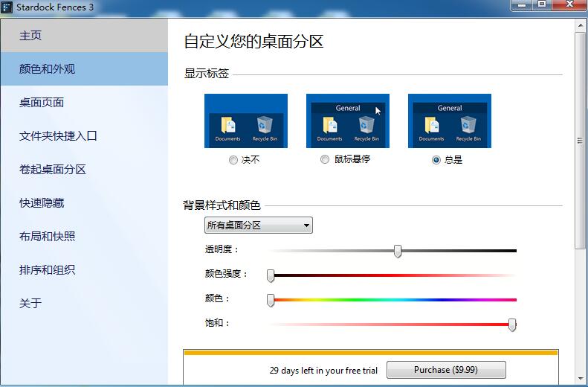This screenshot has width=588, height=387.
Task: Click the 29 days left trial text
Action: coord(323,371)
